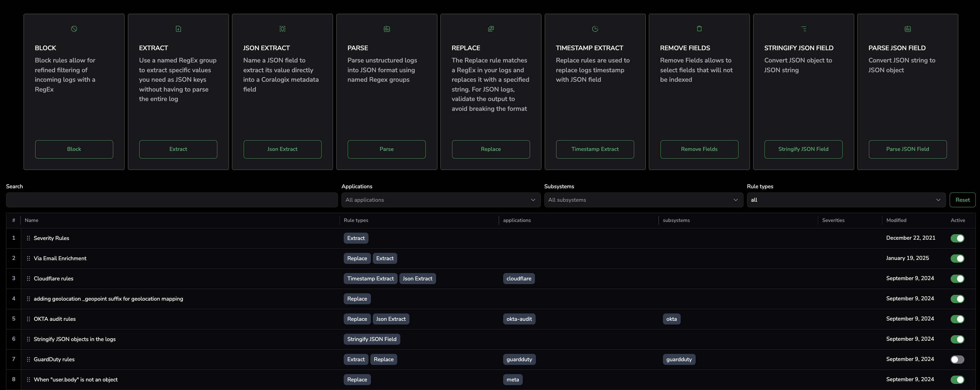
Task: Click drag handle icon for Severity Rules
Action: point(28,238)
